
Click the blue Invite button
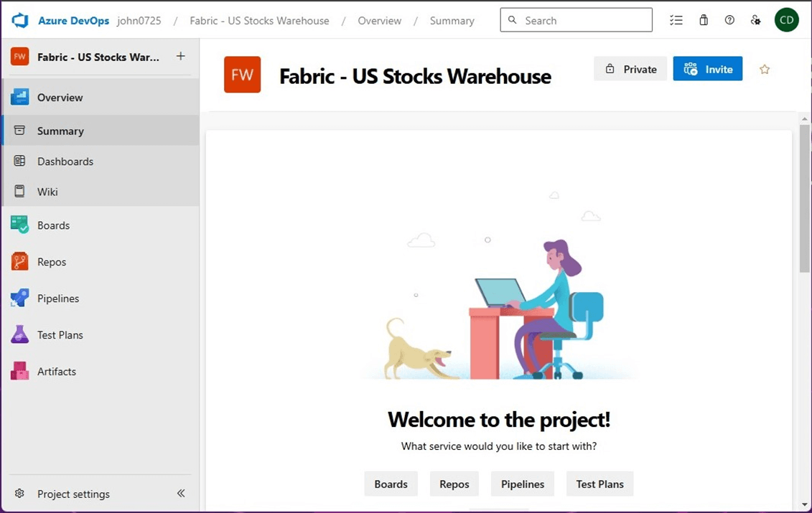click(x=707, y=69)
